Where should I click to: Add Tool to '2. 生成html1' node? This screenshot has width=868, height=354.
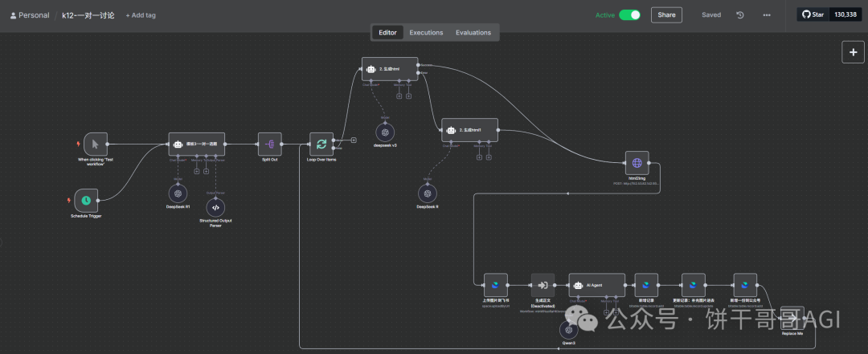pos(489,157)
